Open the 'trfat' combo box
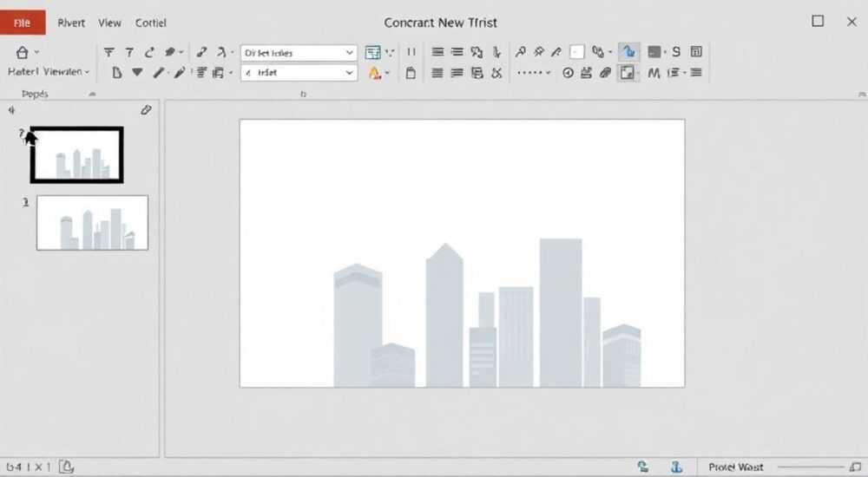Screen dimensions: 868x477 point(299,73)
